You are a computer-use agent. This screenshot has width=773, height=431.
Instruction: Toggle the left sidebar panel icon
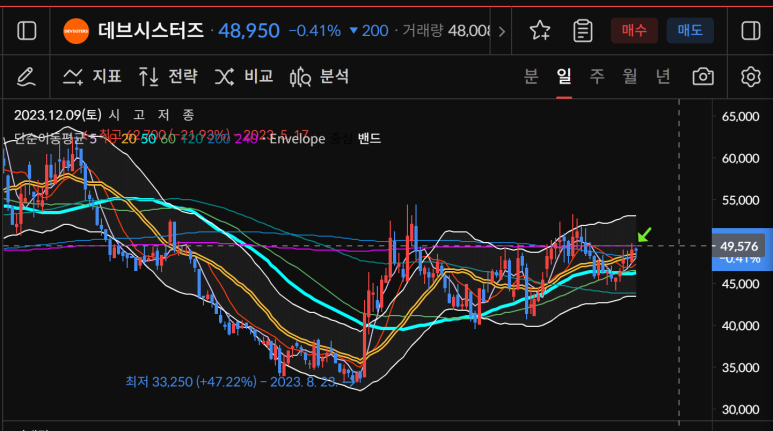27,31
